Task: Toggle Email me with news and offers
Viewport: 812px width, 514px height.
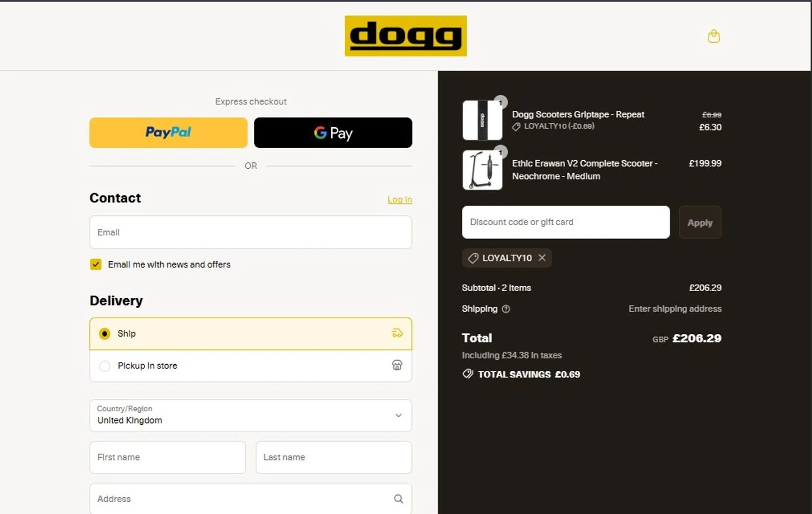Action: (96, 265)
